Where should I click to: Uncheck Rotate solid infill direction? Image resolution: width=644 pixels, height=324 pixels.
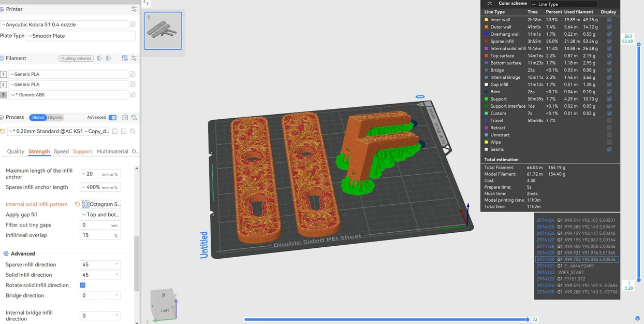pos(83,285)
